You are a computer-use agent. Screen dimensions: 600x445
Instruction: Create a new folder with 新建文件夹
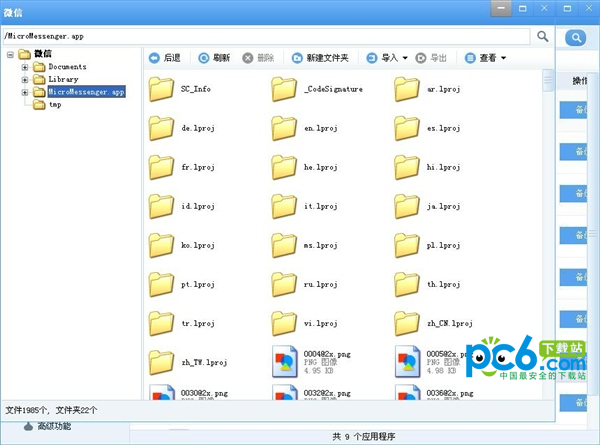[320, 58]
